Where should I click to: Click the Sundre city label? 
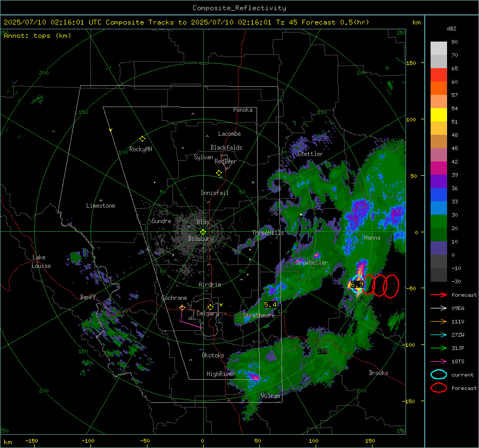click(161, 221)
